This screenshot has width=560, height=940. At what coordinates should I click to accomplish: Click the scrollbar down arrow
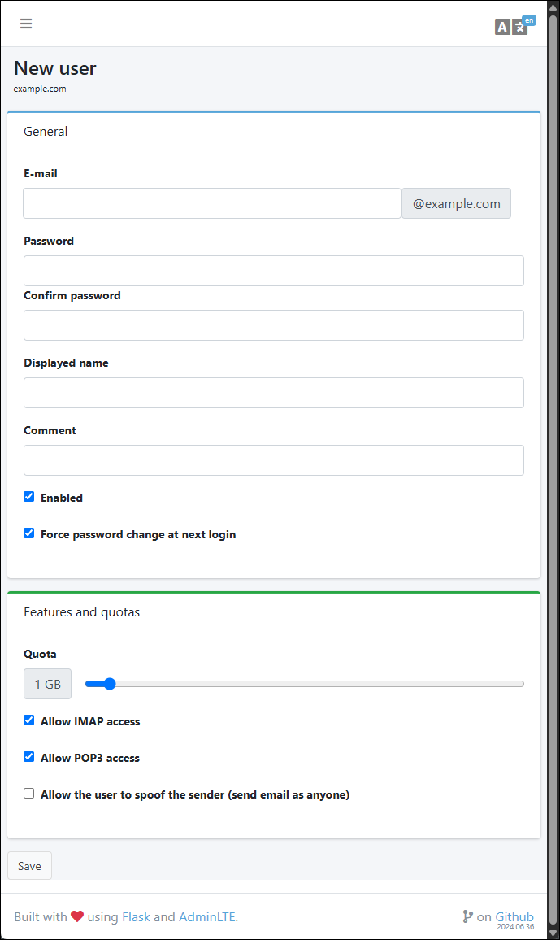(553, 932)
